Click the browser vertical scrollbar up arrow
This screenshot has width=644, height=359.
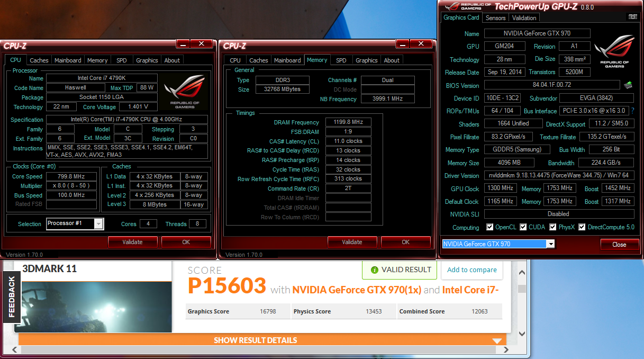click(x=522, y=274)
